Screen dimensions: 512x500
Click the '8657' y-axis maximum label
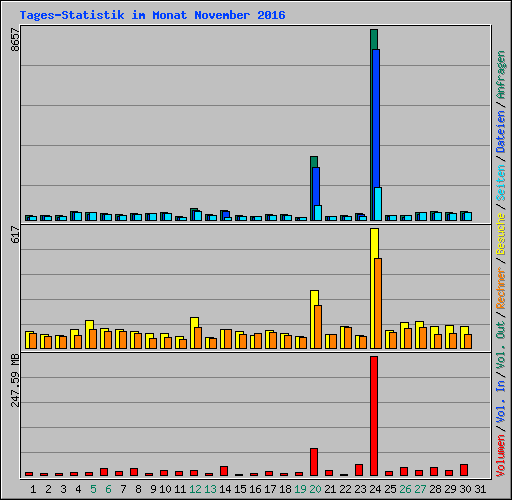tap(16, 39)
